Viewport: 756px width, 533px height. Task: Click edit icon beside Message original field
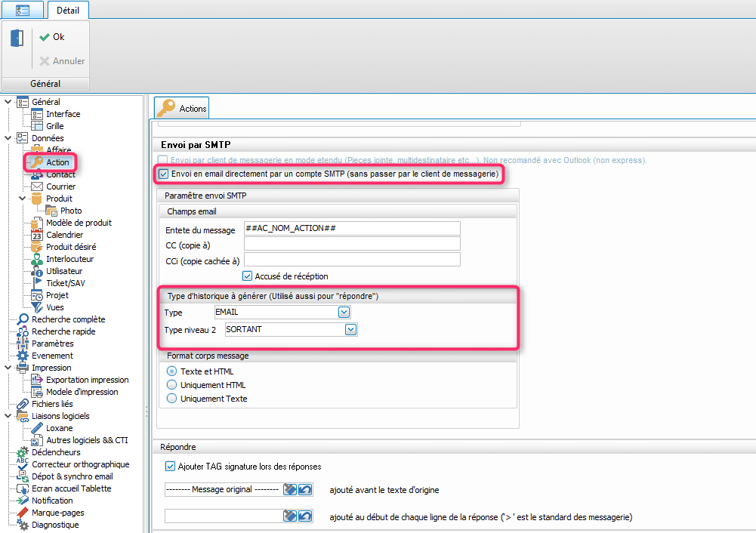pos(289,490)
